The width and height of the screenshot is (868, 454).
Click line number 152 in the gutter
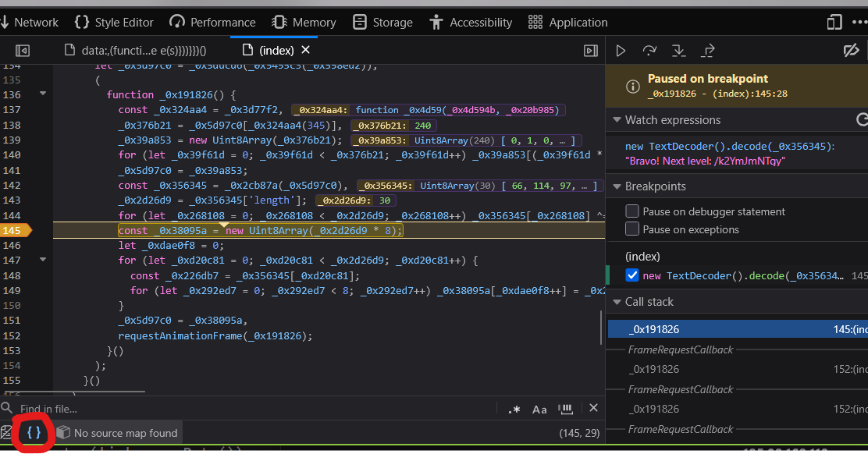pyautogui.click(x=12, y=335)
